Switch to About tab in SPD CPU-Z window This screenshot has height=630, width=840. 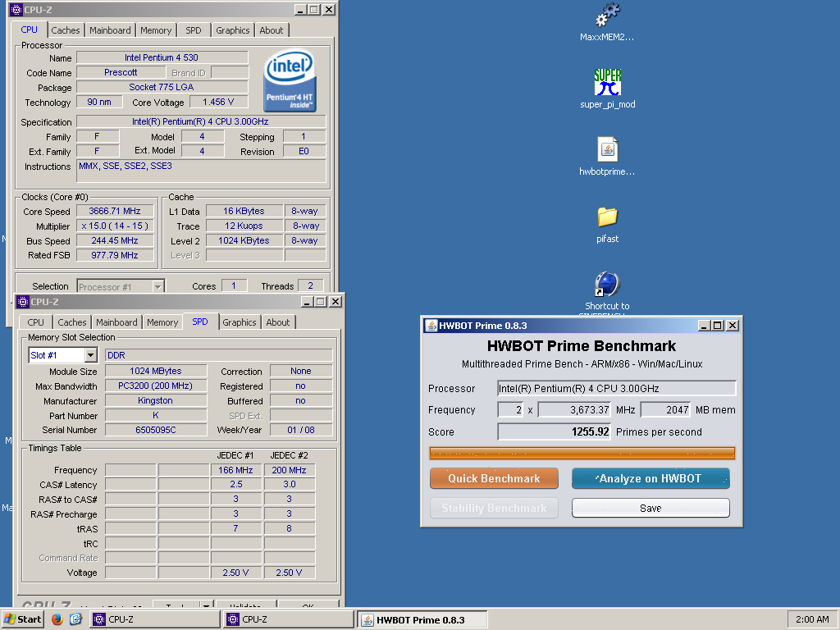277,322
